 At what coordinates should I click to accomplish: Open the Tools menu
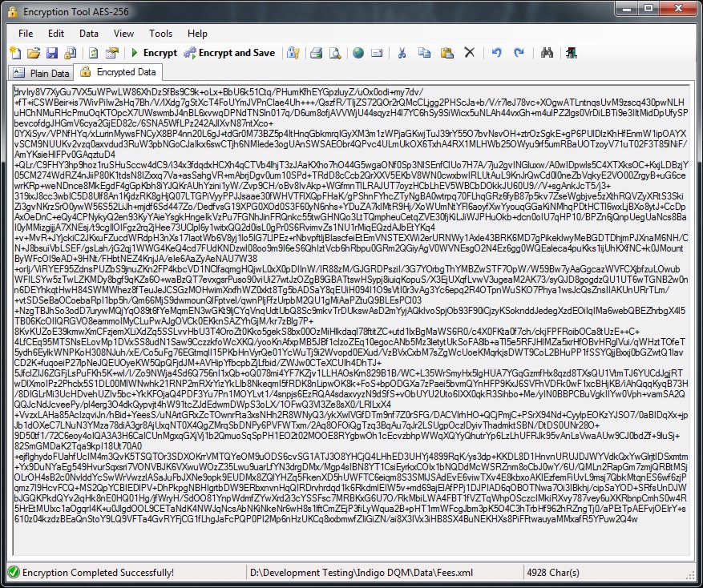click(160, 34)
